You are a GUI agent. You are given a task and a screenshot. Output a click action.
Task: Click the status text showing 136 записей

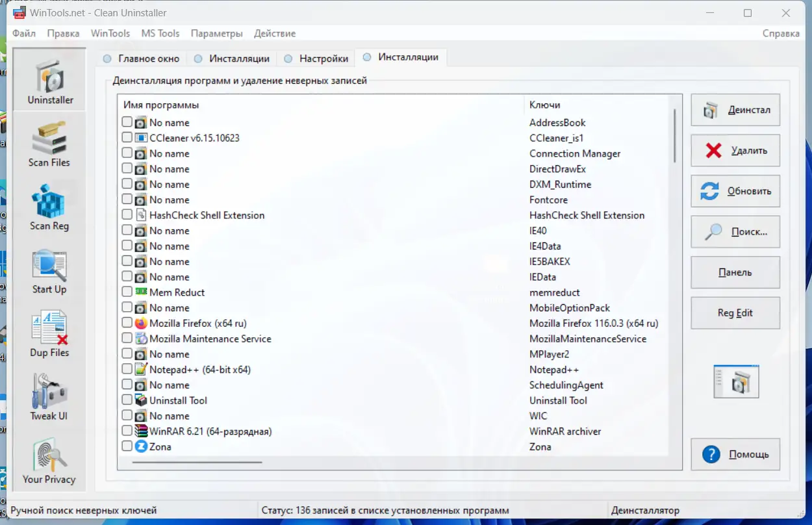coord(385,511)
